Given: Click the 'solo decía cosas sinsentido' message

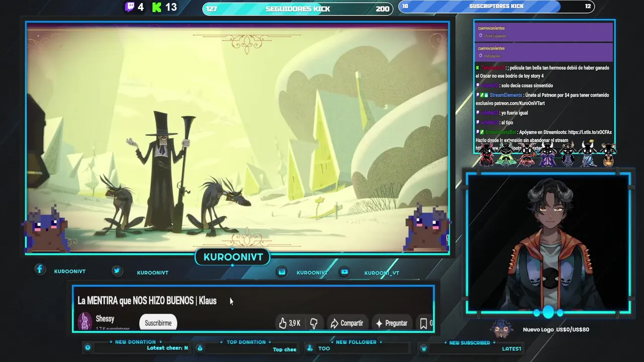Looking at the screenshot, I should pos(527,85).
